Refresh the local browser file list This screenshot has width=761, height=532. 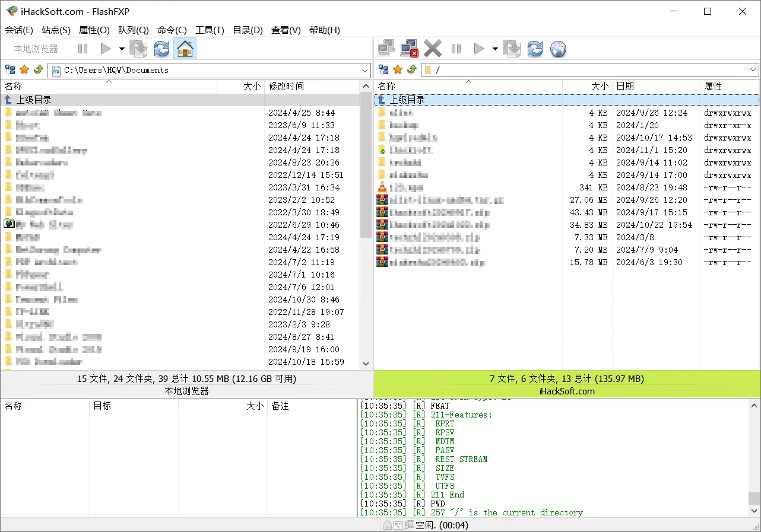(161, 49)
